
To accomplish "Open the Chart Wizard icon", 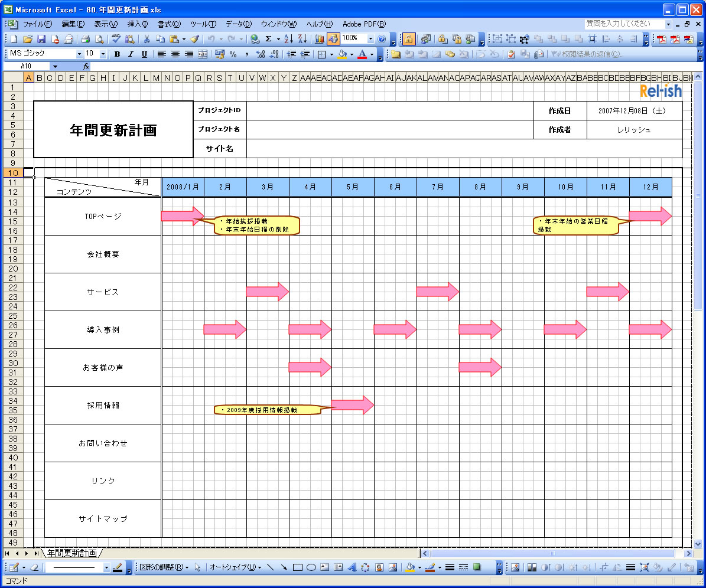I will (x=320, y=39).
